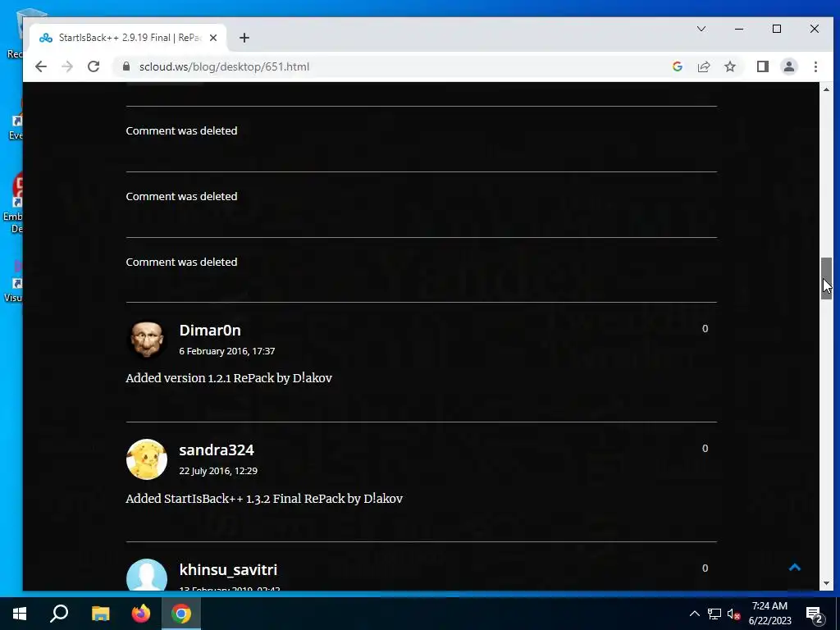Viewport: 840px width, 630px height.
Task: Jump to page top with blue arrow
Action: 794,568
